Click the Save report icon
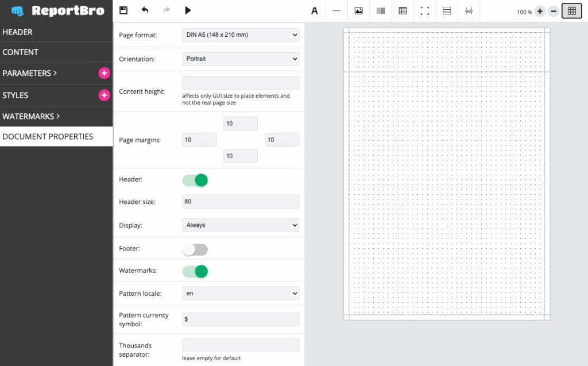This screenshot has height=366, width=588. click(x=123, y=10)
